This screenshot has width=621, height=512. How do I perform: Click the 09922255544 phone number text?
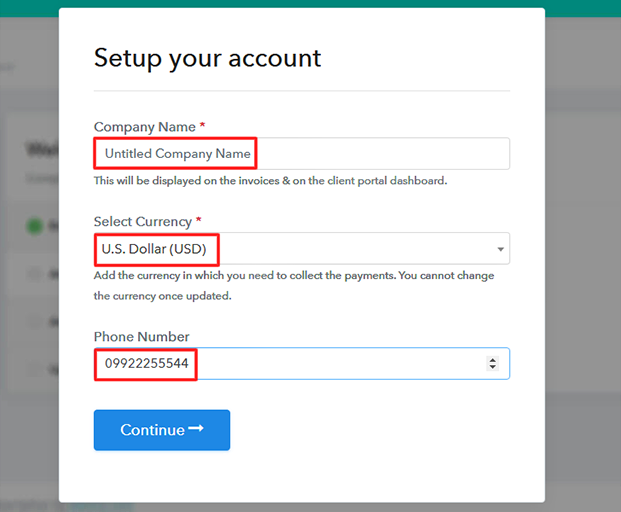145,363
